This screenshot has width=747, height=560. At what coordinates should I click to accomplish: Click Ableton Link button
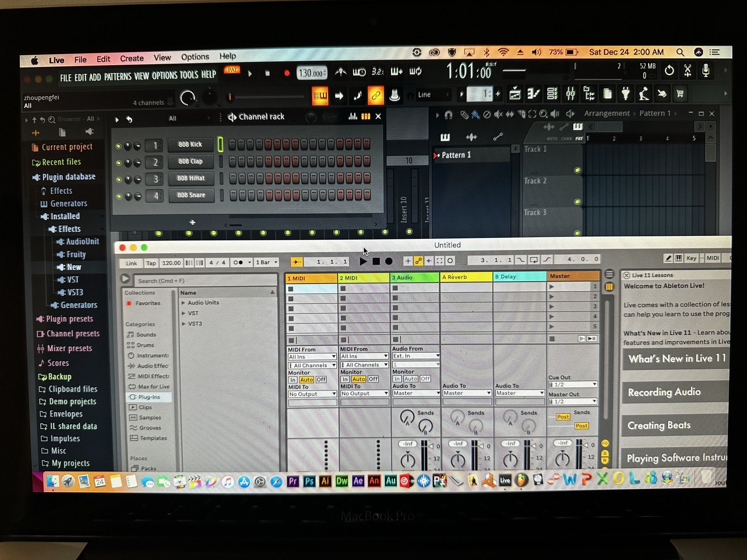(131, 263)
